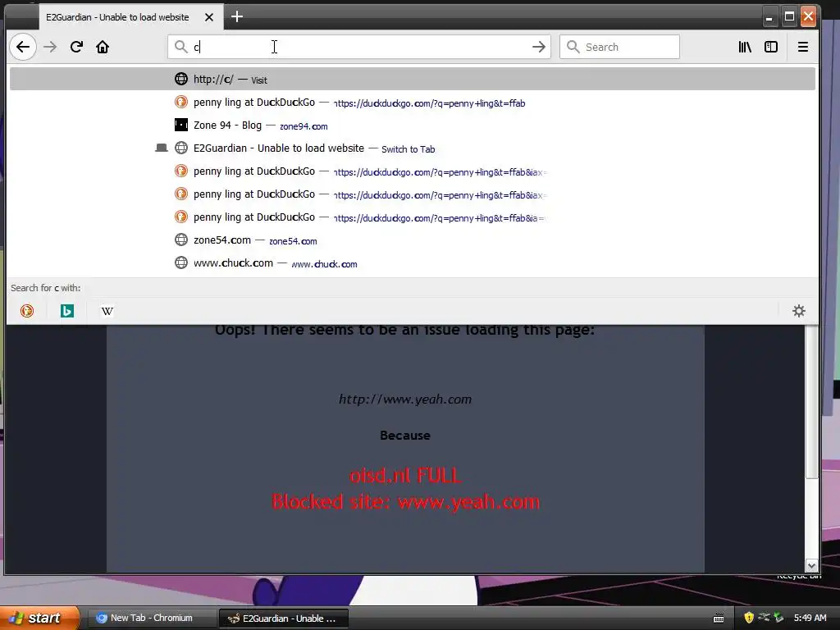Viewport: 840px width, 630px height.
Task: Reload the current page
Action: click(x=76, y=47)
